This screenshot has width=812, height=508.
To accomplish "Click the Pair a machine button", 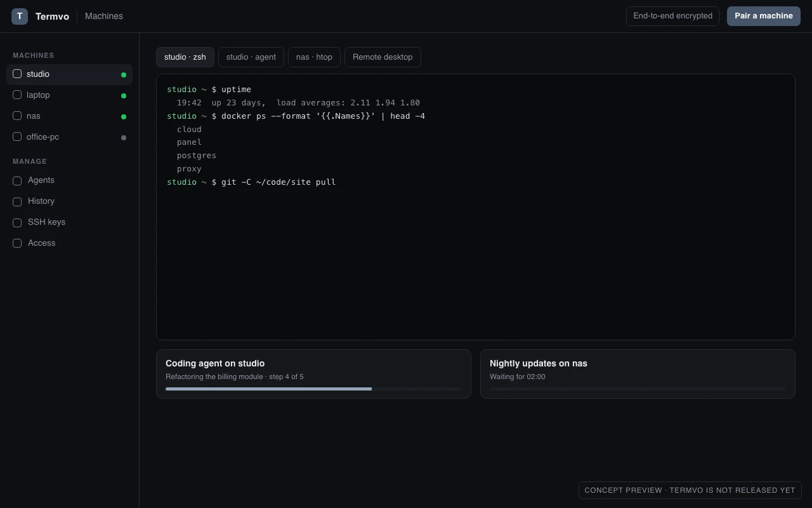I will (764, 16).
